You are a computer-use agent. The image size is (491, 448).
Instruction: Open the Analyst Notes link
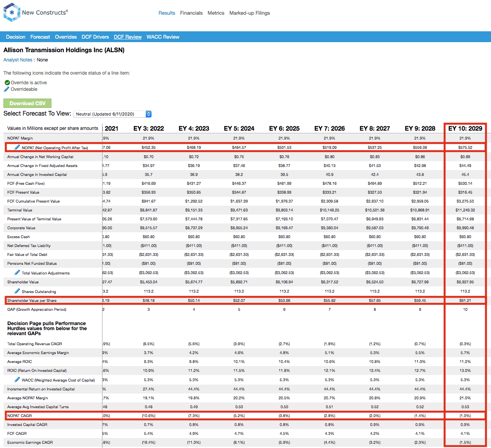(x=18, y=60)
